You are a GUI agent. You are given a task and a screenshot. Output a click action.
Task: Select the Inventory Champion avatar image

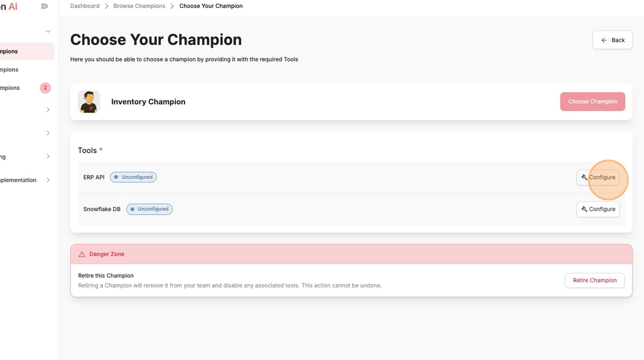89,101
